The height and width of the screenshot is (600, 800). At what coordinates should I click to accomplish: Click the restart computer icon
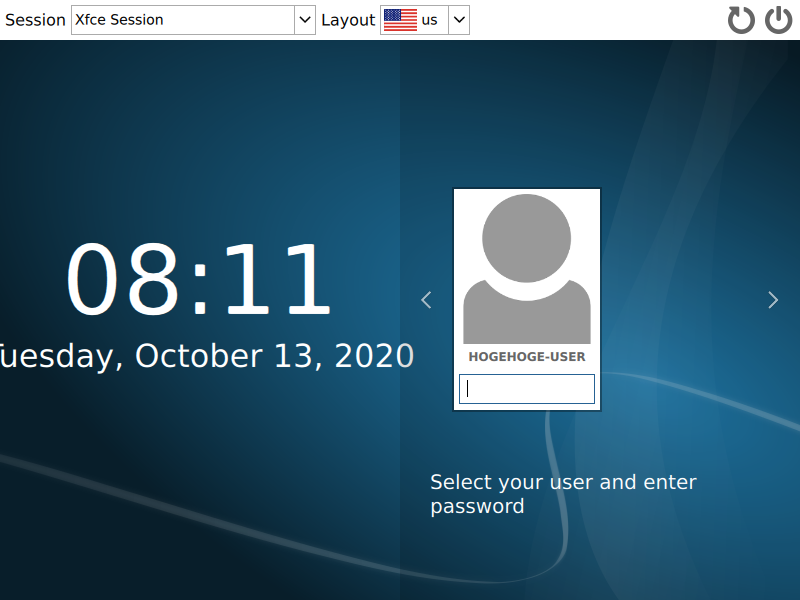[x=741, y=20]
